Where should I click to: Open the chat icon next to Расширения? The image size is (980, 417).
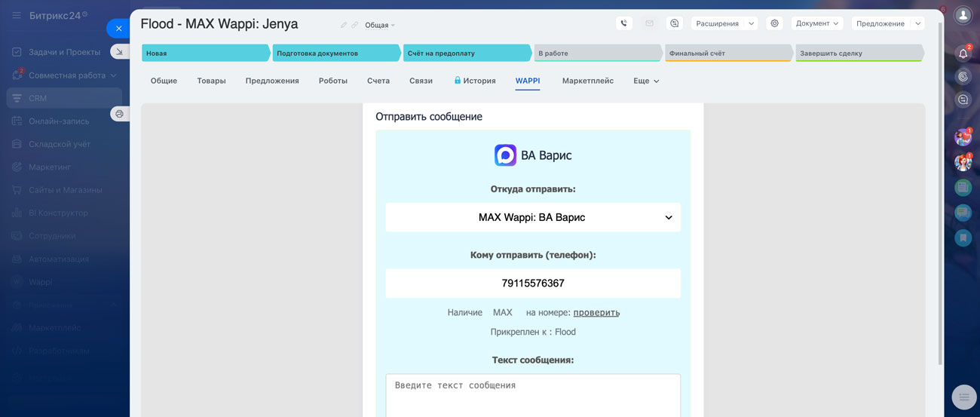[675, 23]
